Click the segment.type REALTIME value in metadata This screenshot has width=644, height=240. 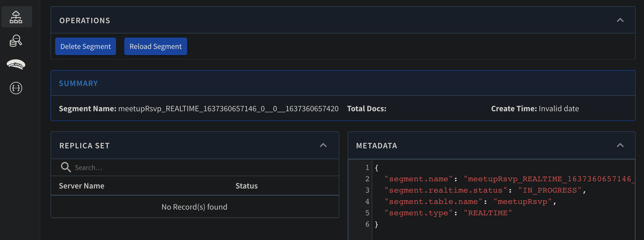pos(488,213)
